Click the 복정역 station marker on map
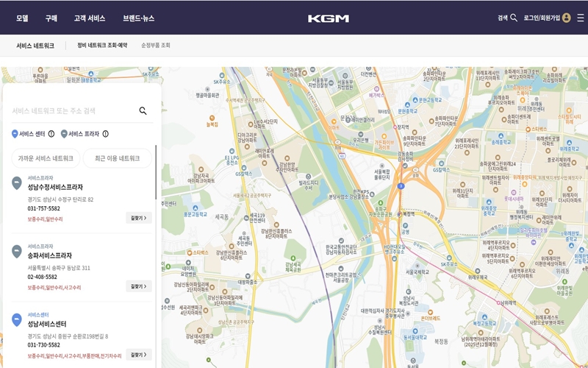 click(400, 214)
